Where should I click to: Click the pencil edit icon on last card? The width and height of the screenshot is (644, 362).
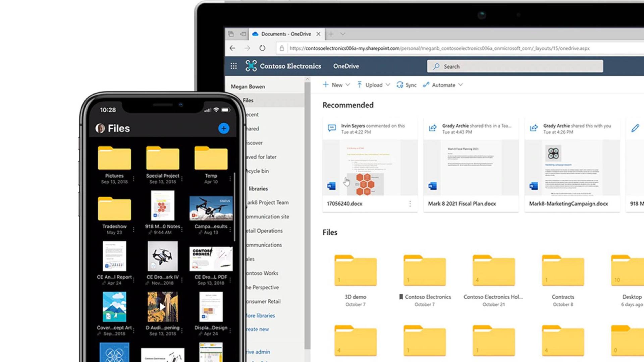point(635,128)
